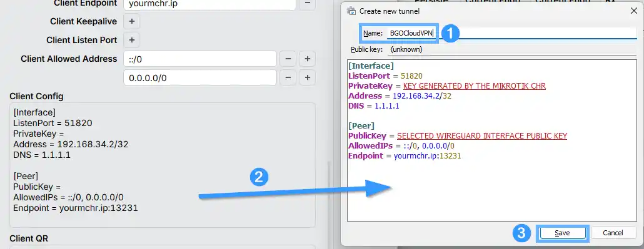Image resolution: width=644 pixels, height=249 pixels.
Task: Click the Create new tunnel title text
Action: [390, 11]
